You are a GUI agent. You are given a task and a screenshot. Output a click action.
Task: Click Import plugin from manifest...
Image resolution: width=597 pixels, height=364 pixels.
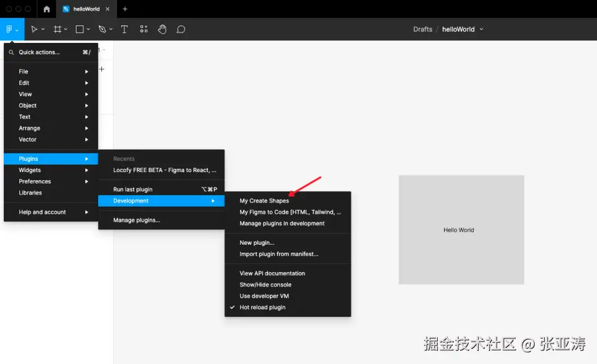[288, 254]
